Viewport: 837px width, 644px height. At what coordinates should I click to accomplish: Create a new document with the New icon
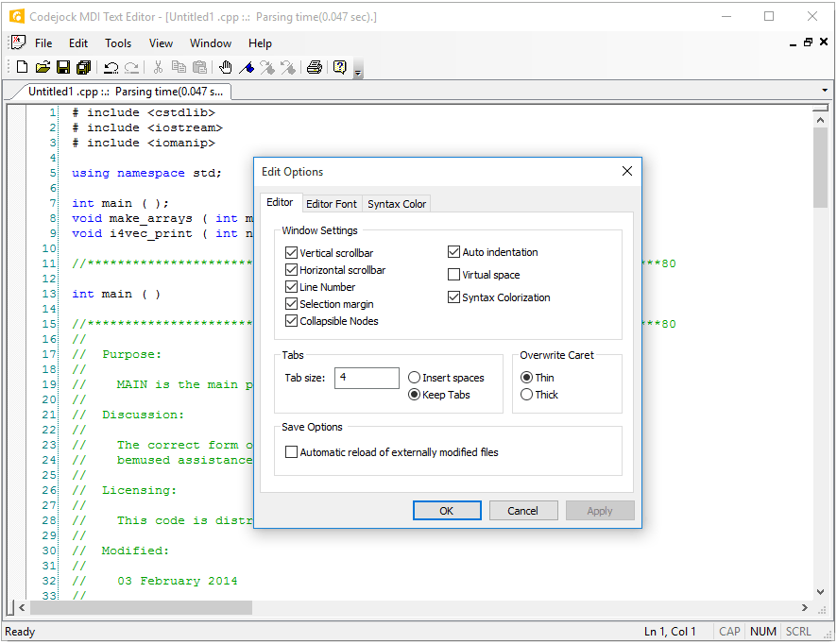pyautogui.click(x=21, y=67)
